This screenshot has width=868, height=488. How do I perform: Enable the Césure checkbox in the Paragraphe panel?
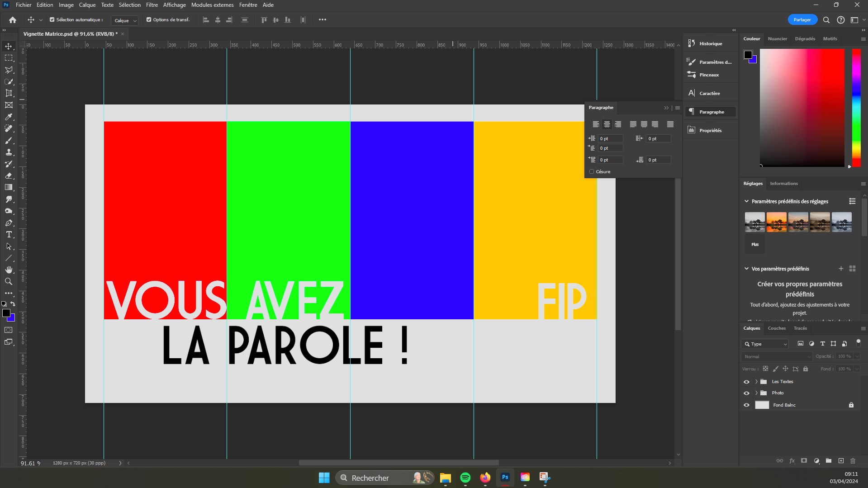click(592, 171)
